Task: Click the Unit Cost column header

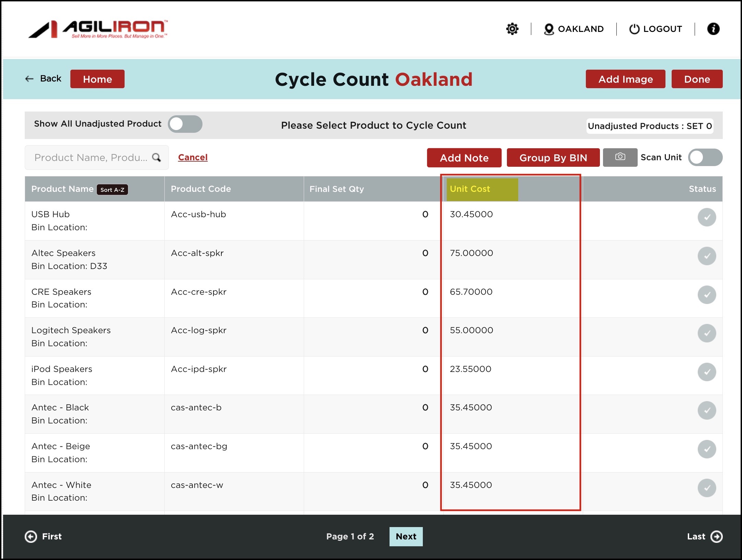Action: tap(470, 189)
